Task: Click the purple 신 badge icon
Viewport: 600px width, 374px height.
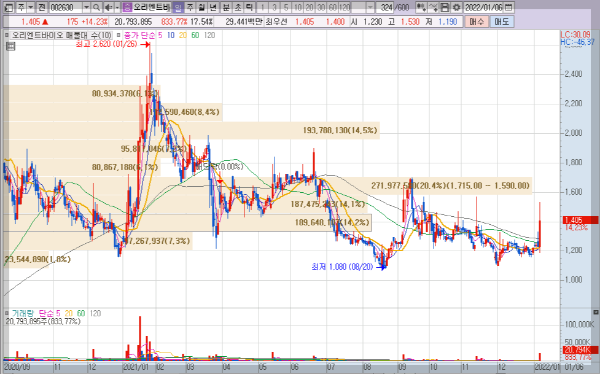Action: (127, 7)
